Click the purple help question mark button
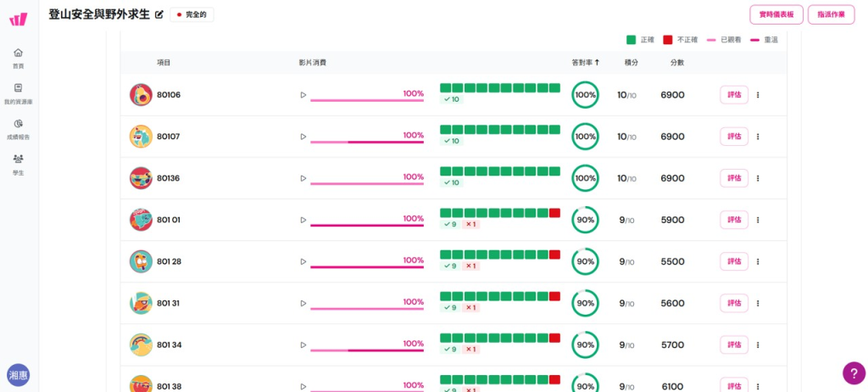The height and width of the screenshot is (392, 868). click(854, 372)
